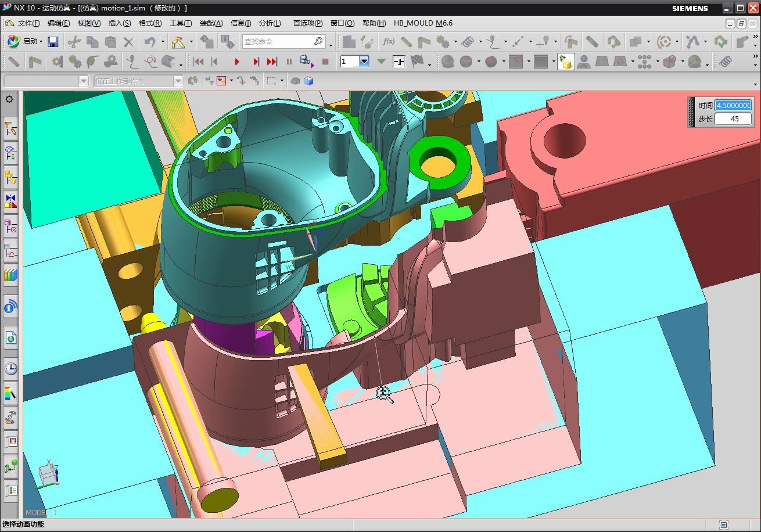Image resolution: width=761 pixels, height=532 pixels.
Task: Play the motion animation
Action: (237, 62)
